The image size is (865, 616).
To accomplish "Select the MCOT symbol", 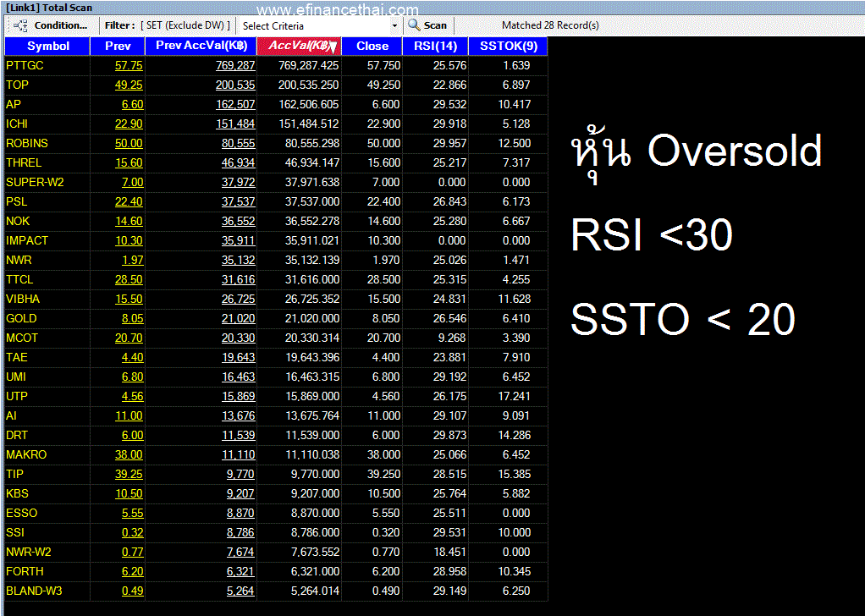I will 22,338.
